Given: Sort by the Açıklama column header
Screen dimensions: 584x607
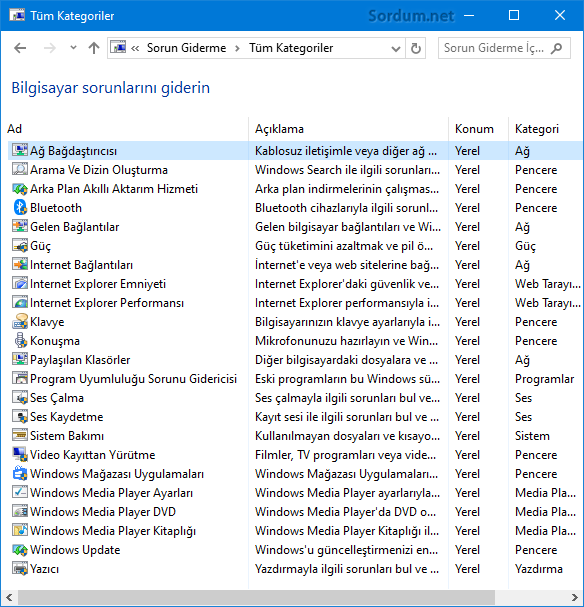Looking at the screenshot, I should click(x=348, y=129).
